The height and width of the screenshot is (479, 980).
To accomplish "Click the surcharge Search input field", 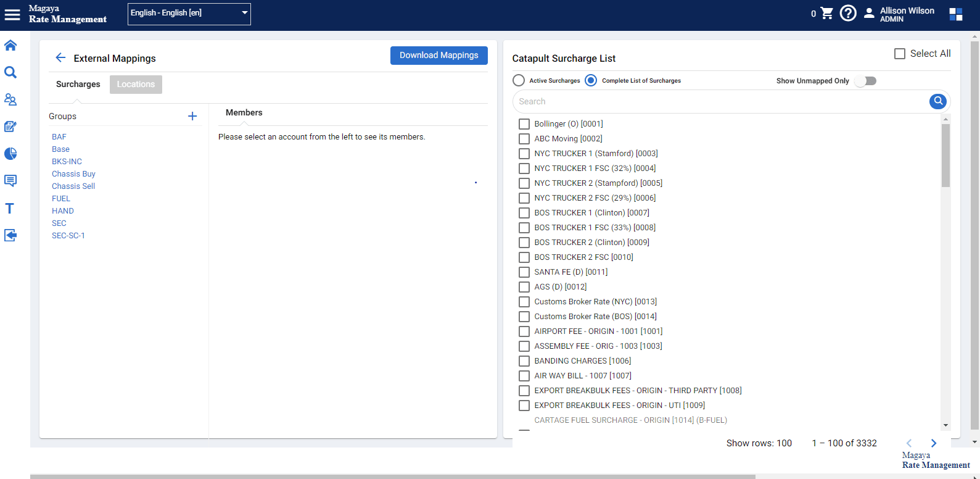I will 720,101.
